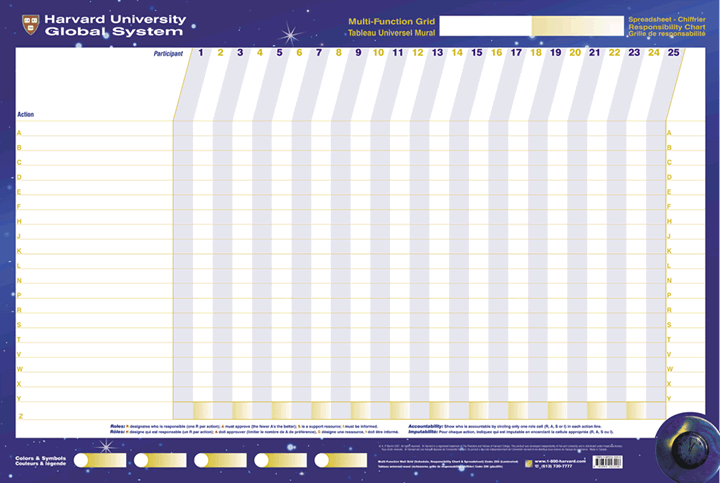Click the Responsibility Chart label
The width and height of the screenshot is (720, 483).
pos(666,27)
